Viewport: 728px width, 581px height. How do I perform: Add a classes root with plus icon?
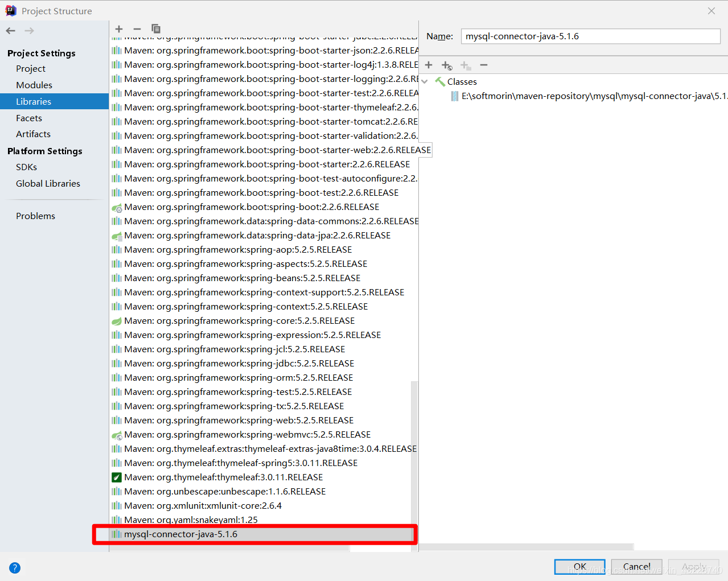[429, 65]
